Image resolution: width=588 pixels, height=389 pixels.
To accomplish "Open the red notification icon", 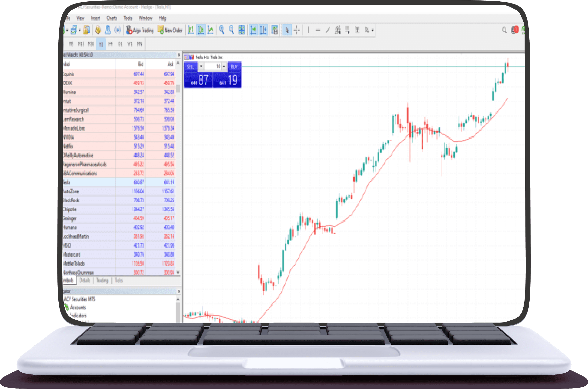I will (515, 30).
